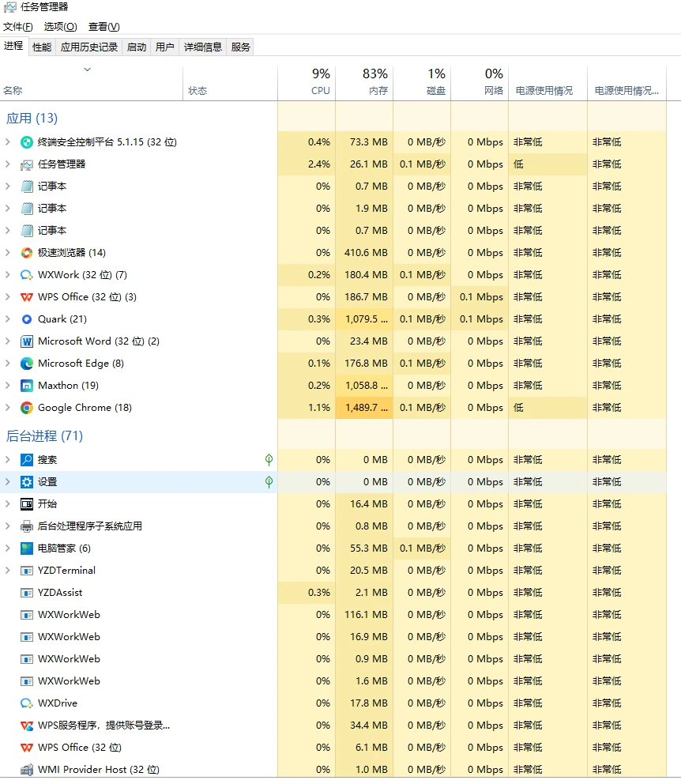Sort by the 网络 column header

point(480,83)
